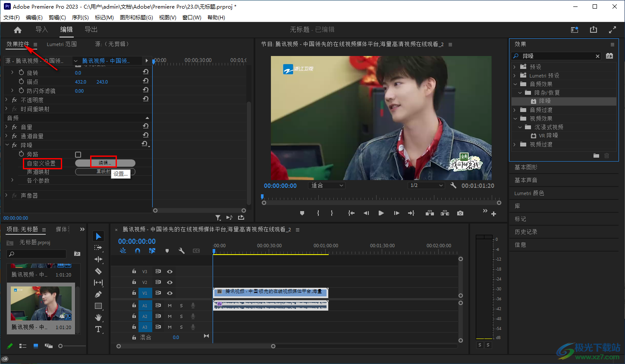Open Program monitor wrench settings
625x364 pixels.
coord(453,185)
